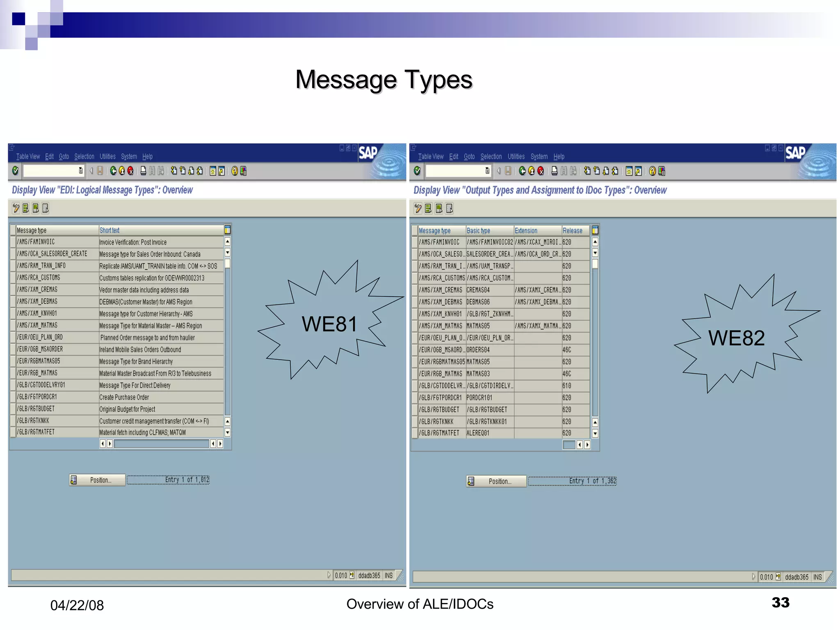Click Position... button in Logical Message Types window
Image resolution: width=840 pixels, height=630 pixels.
pyautogui.click(x=98, y=480)
